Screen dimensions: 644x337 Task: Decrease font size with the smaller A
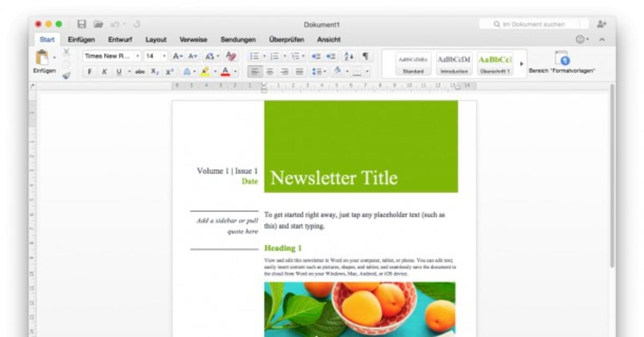[193, 56]
